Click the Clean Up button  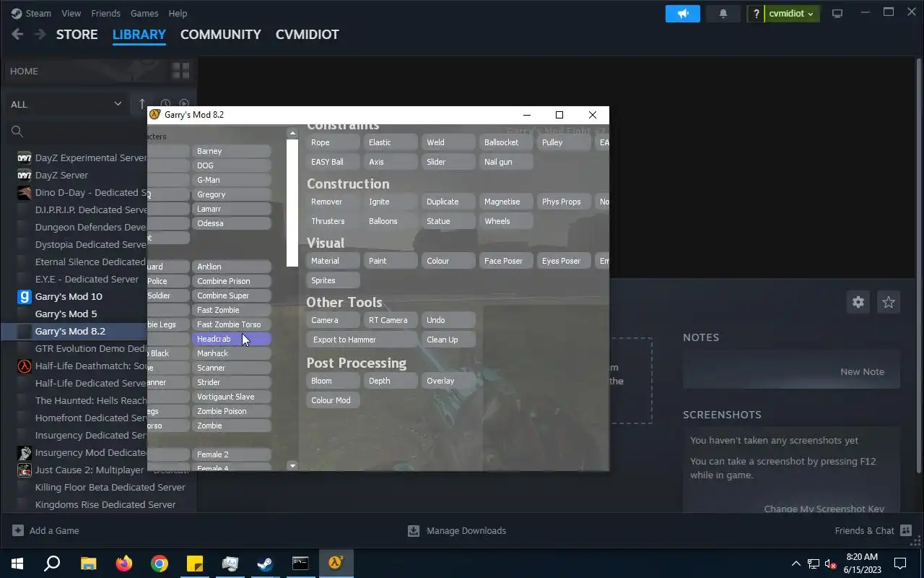click(448, 340)
